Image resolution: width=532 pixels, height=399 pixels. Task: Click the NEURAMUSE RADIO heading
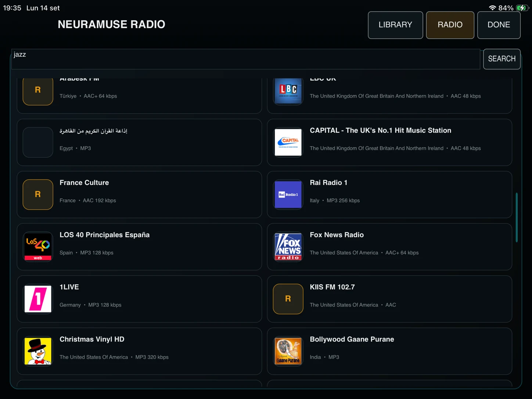(x=111, y=24)
